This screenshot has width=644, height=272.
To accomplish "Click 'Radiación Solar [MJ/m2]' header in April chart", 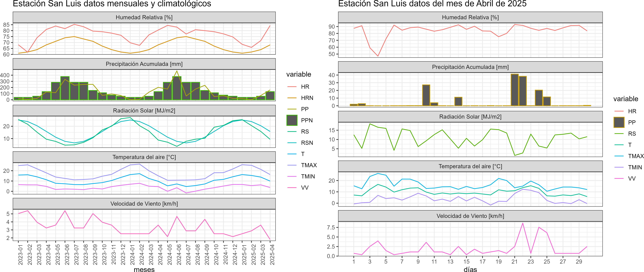I will (x=470, y=116).
